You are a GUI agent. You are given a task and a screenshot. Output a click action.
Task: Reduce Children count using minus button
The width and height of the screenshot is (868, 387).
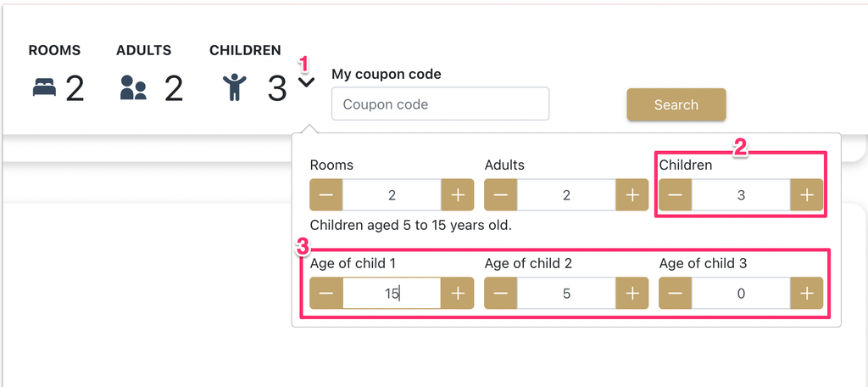676,194
